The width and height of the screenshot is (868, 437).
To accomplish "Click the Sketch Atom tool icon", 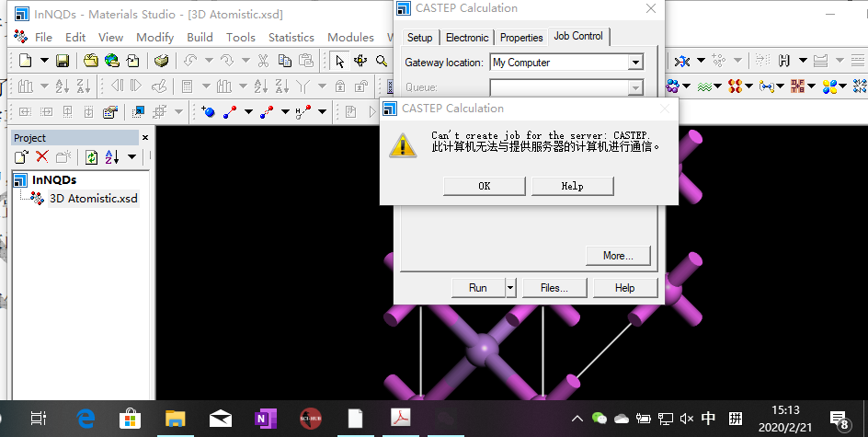I will [208, 112].
